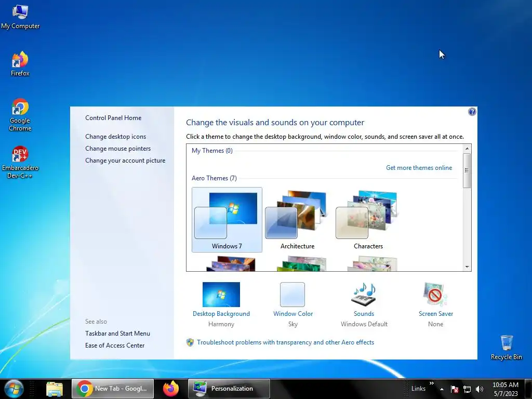The image size is (532, 399).
Task: Click the My Themes (0) heading
Action: [212, 151]
